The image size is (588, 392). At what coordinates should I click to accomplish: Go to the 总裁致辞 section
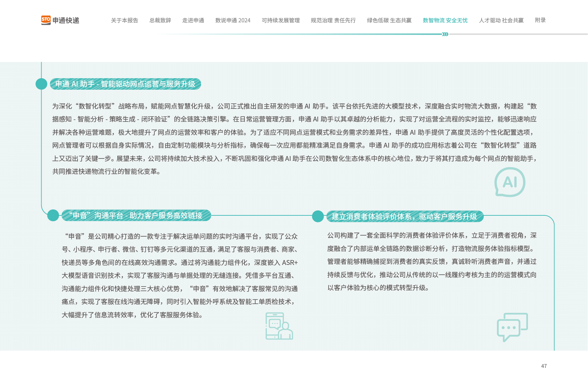[x=160, y=20]
